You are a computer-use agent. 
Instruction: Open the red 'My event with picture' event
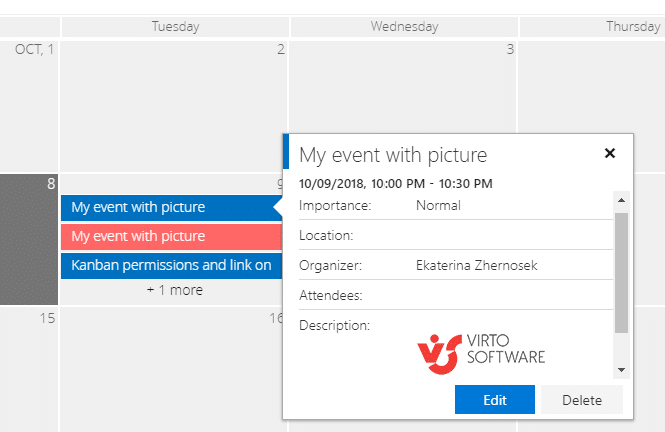click(x=171, y=236)
